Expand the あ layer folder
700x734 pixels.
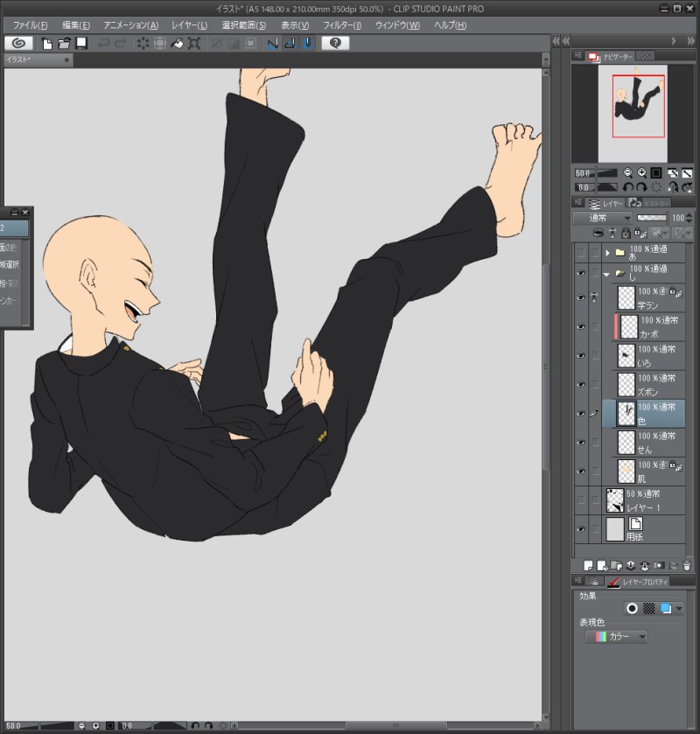608,253
